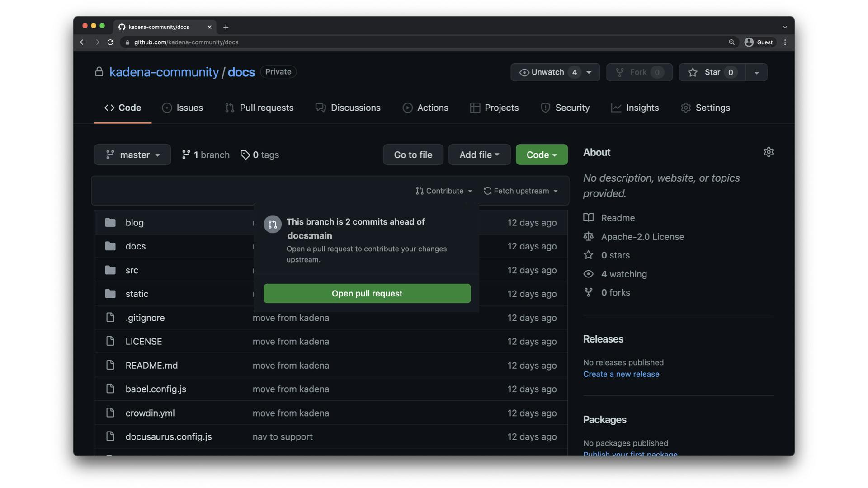
Task: Open the LICENSE file
Action: tap(144, 341)
